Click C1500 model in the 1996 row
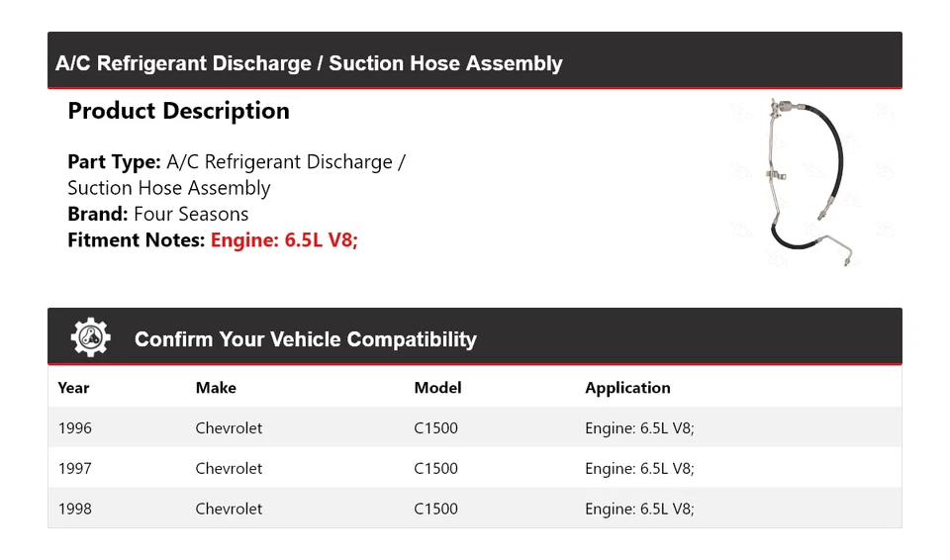 click(x=435, y=428)
